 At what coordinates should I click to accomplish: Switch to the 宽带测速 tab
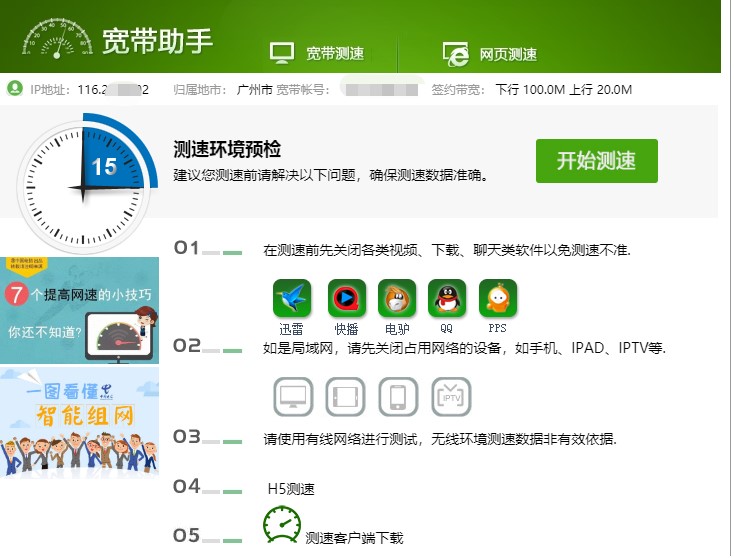pyautogui.click(x=317, y=53)
